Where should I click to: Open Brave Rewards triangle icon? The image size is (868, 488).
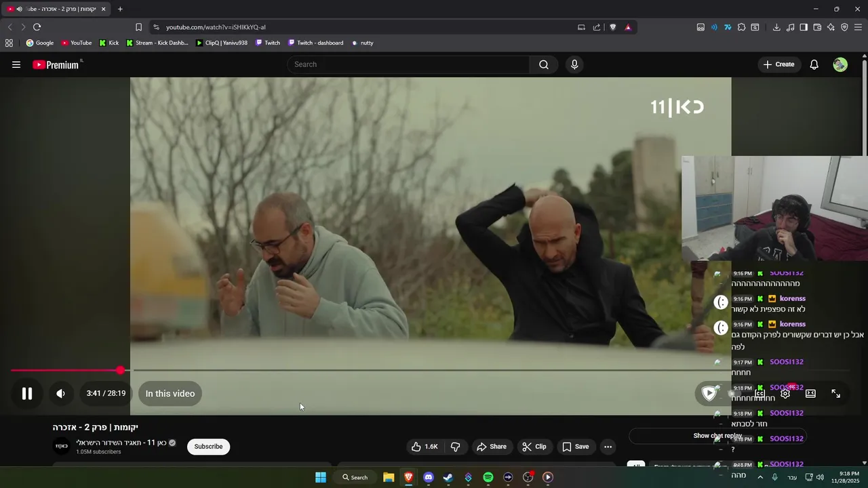(x=628, y=27)
